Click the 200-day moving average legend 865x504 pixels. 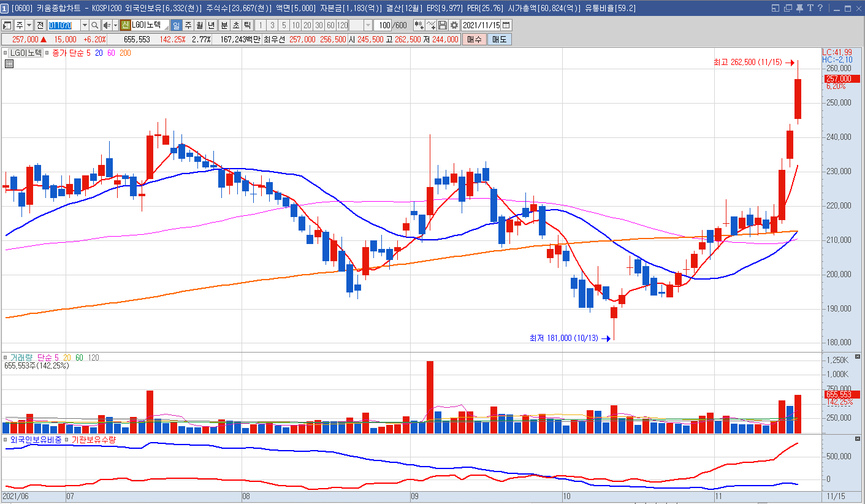[x=125, y=53]
